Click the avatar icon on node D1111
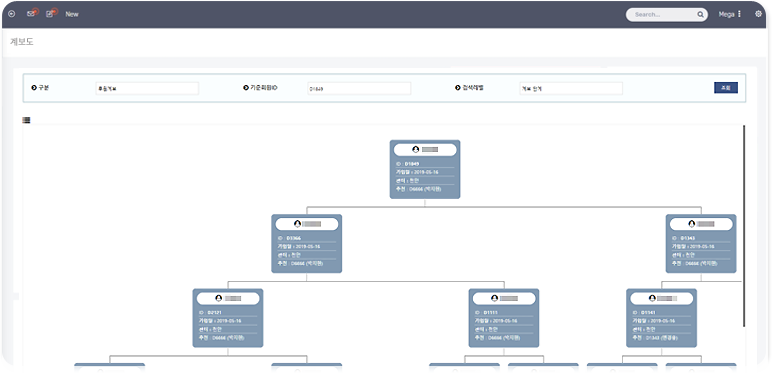 click(x=495, y=298)
